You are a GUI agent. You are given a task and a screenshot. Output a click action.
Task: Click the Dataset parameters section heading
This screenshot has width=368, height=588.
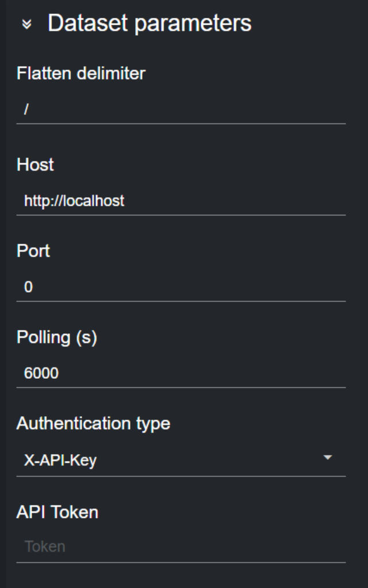coord(149,24)
